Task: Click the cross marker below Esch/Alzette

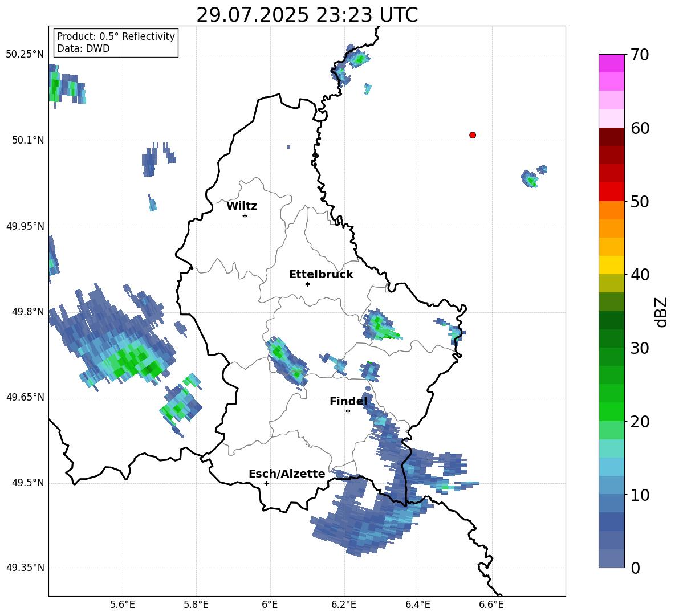Action: coord(266,483)
